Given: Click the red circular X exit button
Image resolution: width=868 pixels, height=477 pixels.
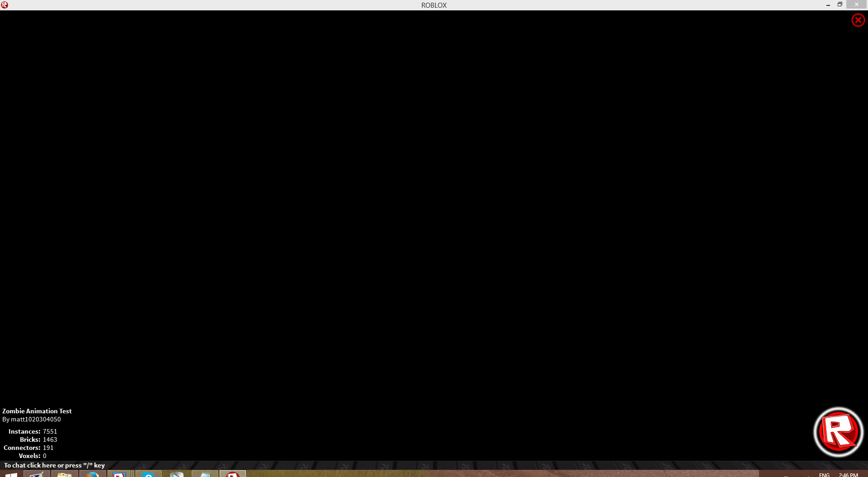Looking at the screenshot, I should pyautogui.click(x=858, y=20).
